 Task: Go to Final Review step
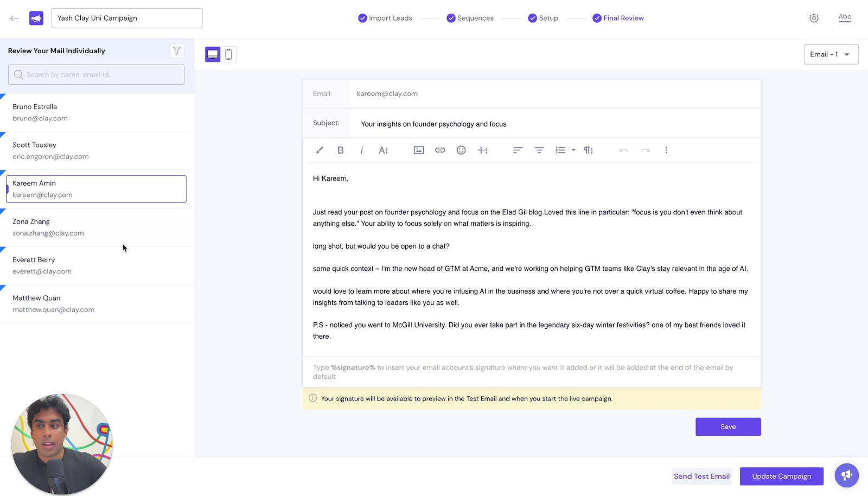coord(618,18)
